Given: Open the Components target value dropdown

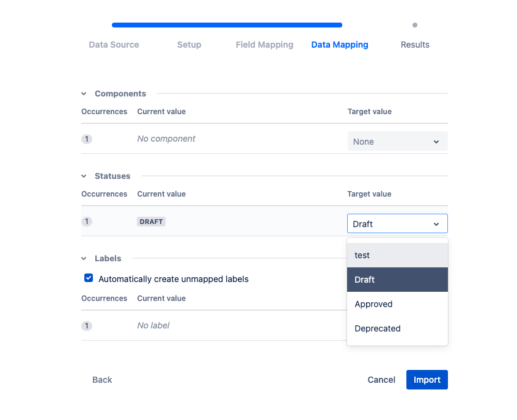Looking at the screenshot, I should (x=397, y=142).
